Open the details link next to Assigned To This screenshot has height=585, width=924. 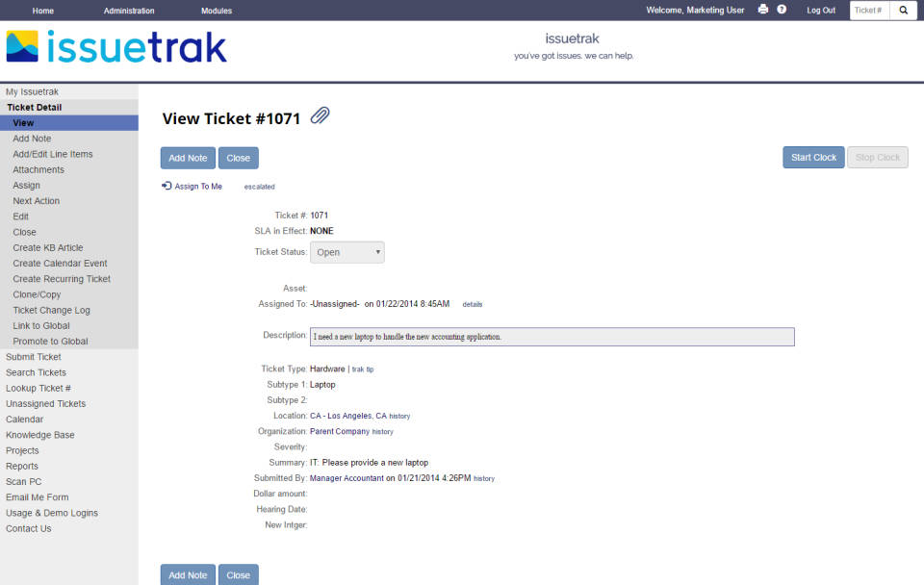point(472,304)
